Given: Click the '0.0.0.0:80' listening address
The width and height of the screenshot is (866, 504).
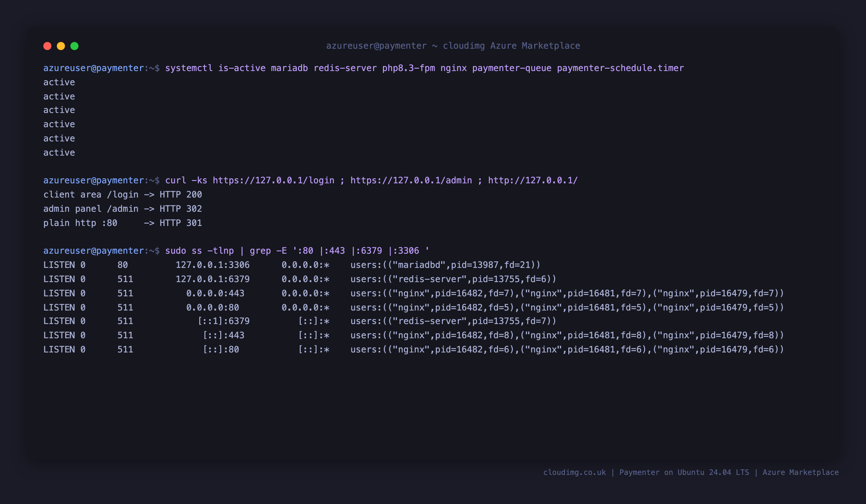Looking at the screenshot, I should (213, 307).
